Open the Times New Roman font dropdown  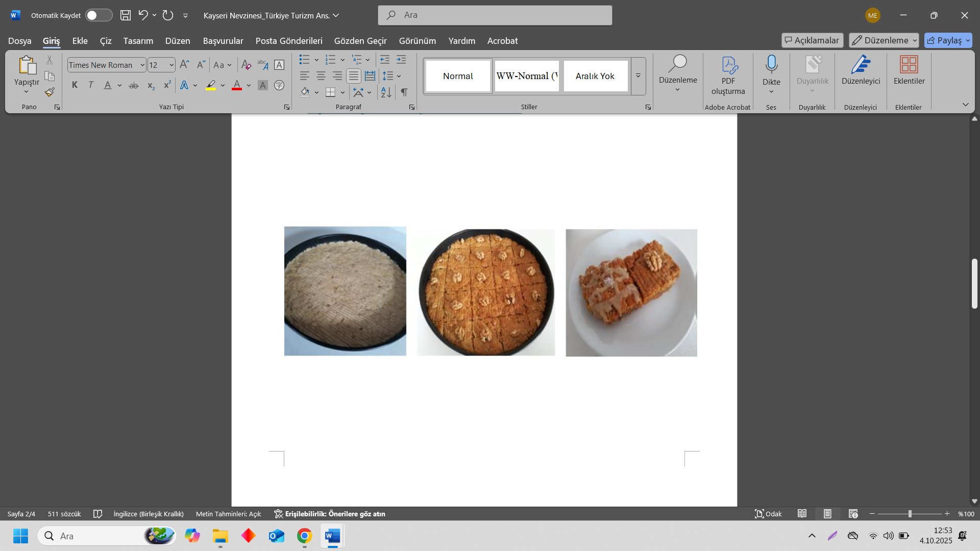click(x=142, y=65)
